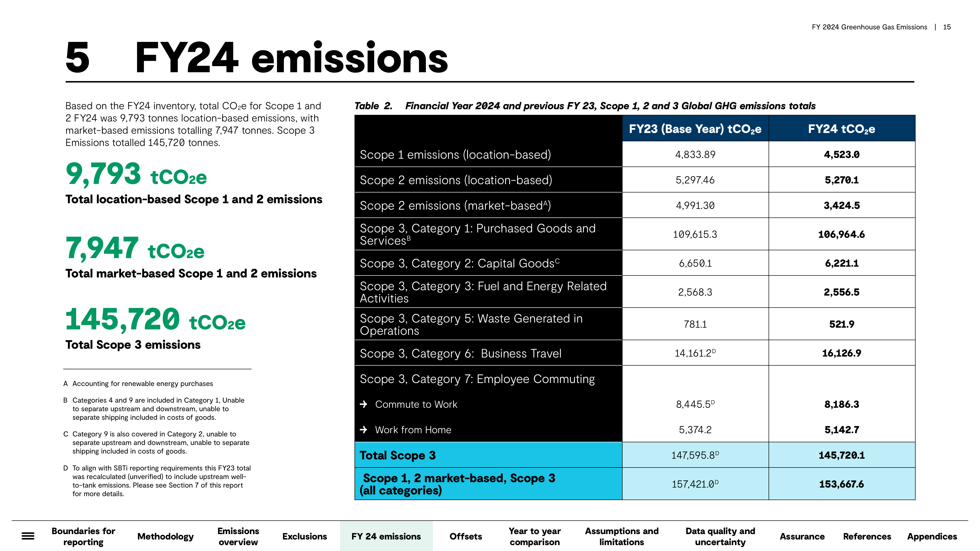Navigate to the Offsets tab
This screenshot has width=980, height=551.
tap(466, 536)
